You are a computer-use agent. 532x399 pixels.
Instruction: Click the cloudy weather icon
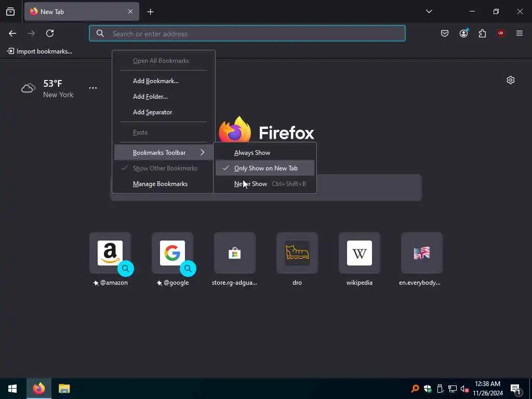click(29, 88)
